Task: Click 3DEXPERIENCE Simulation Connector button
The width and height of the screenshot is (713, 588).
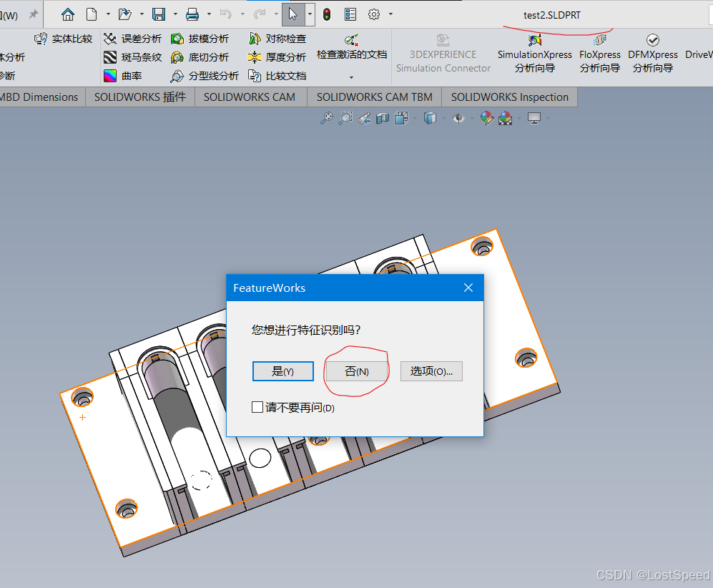Action: point(443,54)
